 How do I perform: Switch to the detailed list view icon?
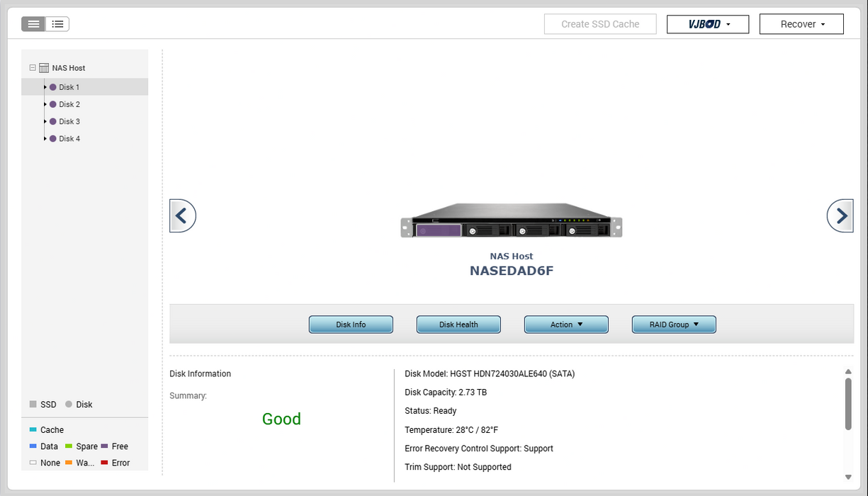[57, 24]
